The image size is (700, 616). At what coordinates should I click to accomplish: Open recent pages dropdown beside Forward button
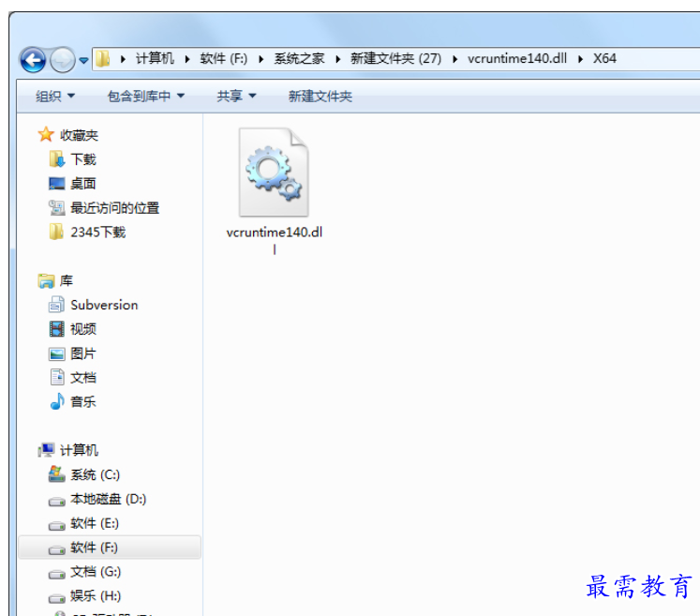point(83,60)
